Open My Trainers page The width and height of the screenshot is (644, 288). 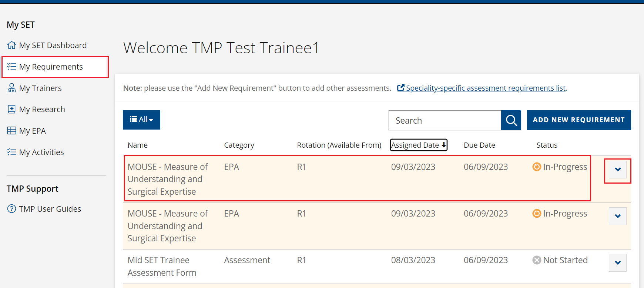coord(40,88)
